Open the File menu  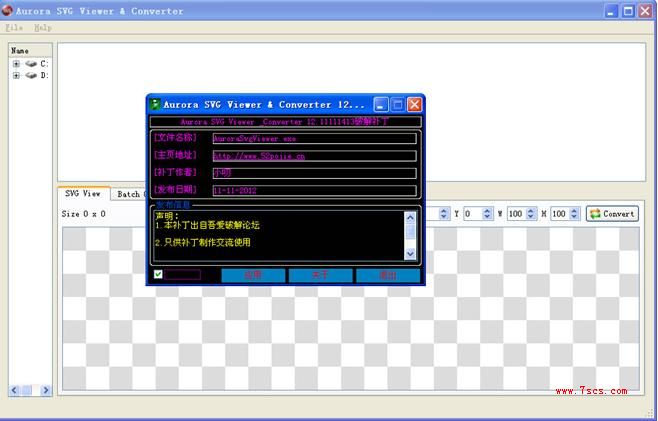(x=14, y=28)
